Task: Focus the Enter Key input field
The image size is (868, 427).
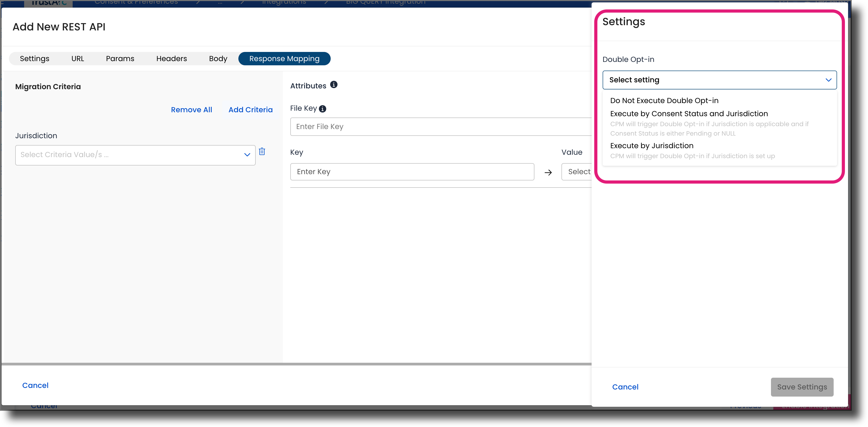Action: point(412,172)
